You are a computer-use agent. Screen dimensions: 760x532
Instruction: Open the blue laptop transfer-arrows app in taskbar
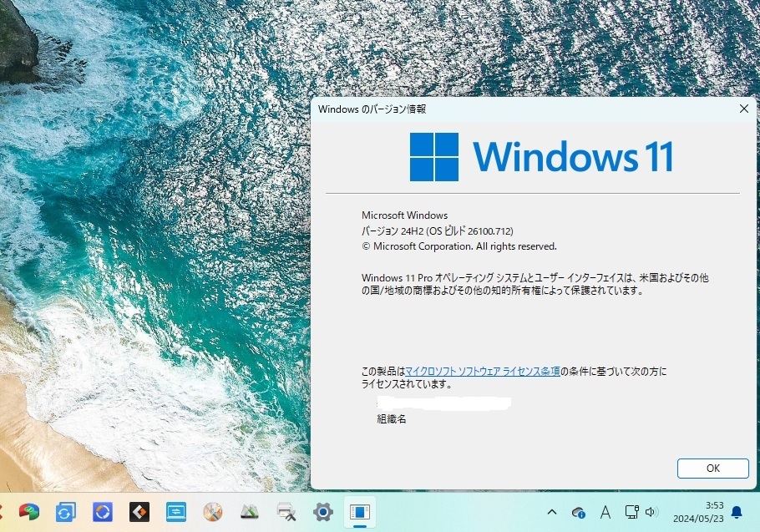176,512
